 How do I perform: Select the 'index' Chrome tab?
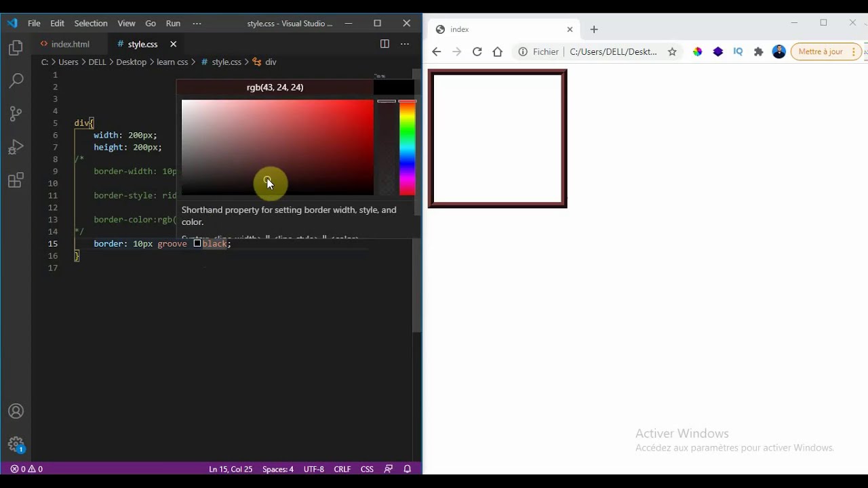(x=504, y=29)
